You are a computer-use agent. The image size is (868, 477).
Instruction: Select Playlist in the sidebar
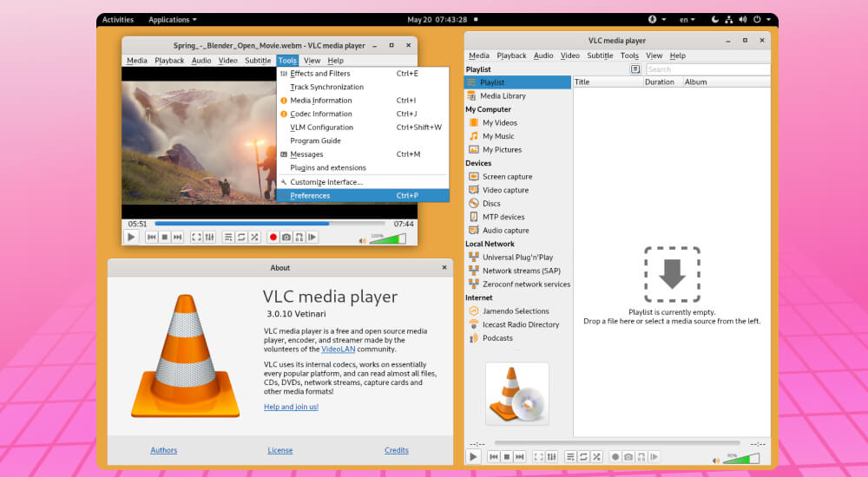[x=517, y=82]
